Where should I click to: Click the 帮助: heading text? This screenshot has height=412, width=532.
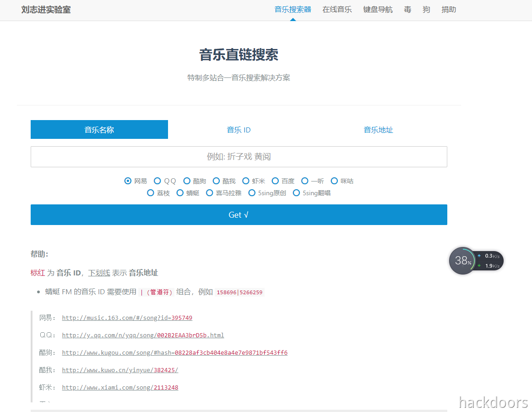[39, 254]
